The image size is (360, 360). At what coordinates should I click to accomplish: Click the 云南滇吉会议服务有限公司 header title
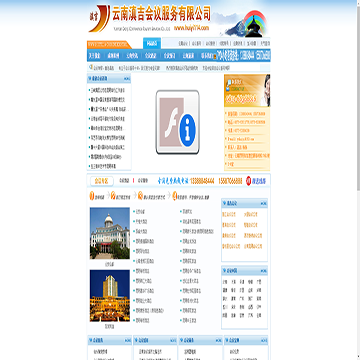[x=162, y=14]
